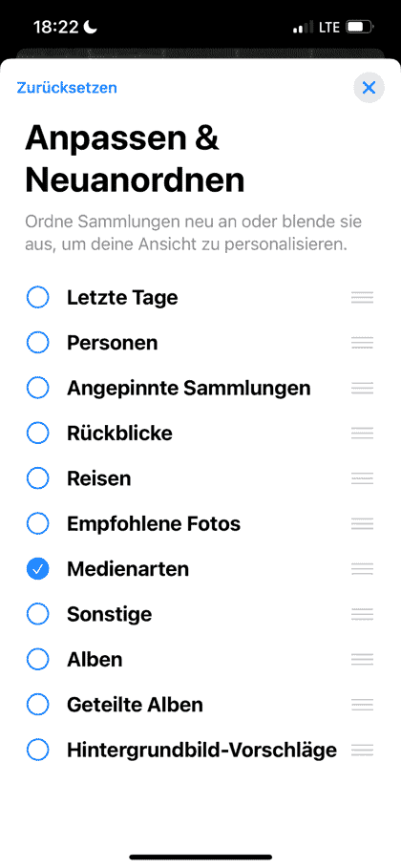Tap the reorder handle for Medienarten
401x868 pixels.
click(x=362, y=569)
